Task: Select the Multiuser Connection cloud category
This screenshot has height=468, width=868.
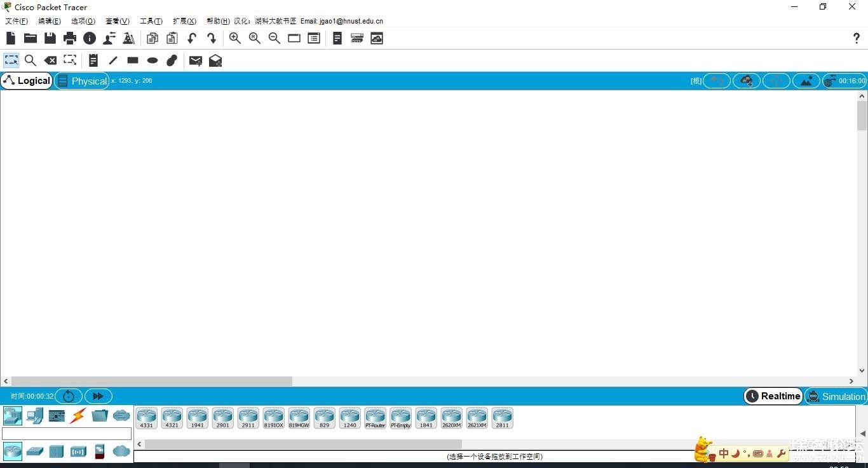Action: point(121,416)
